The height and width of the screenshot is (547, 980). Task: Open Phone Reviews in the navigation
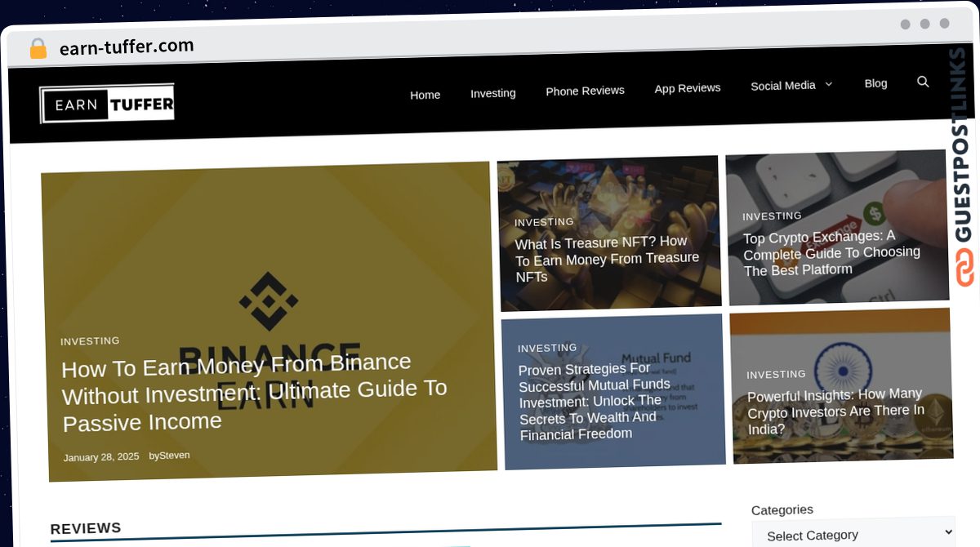(585, 91)
